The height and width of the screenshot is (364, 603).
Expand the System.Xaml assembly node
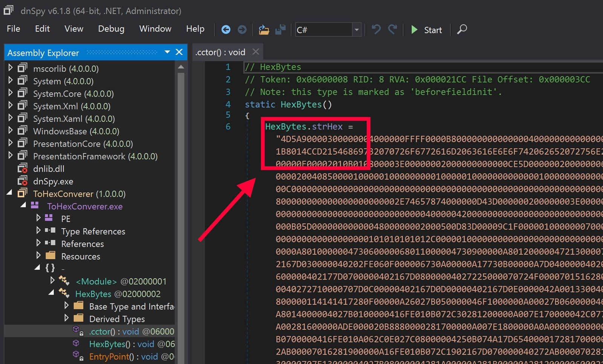coord(11,117)
